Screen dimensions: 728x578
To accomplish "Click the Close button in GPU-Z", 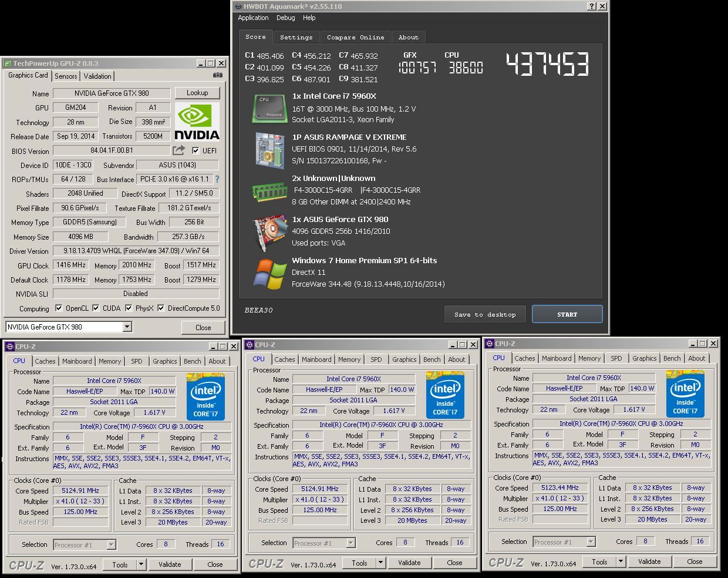I will (x=203, y=327).
